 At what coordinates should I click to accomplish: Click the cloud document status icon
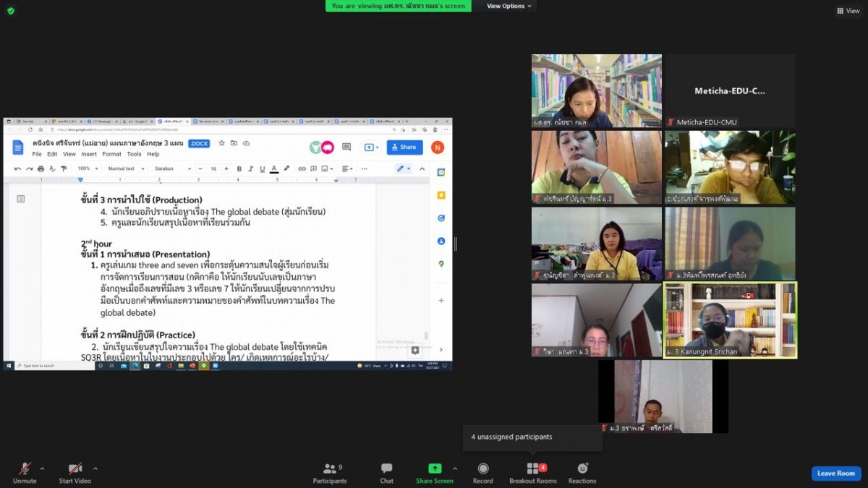tap(246, 143)
